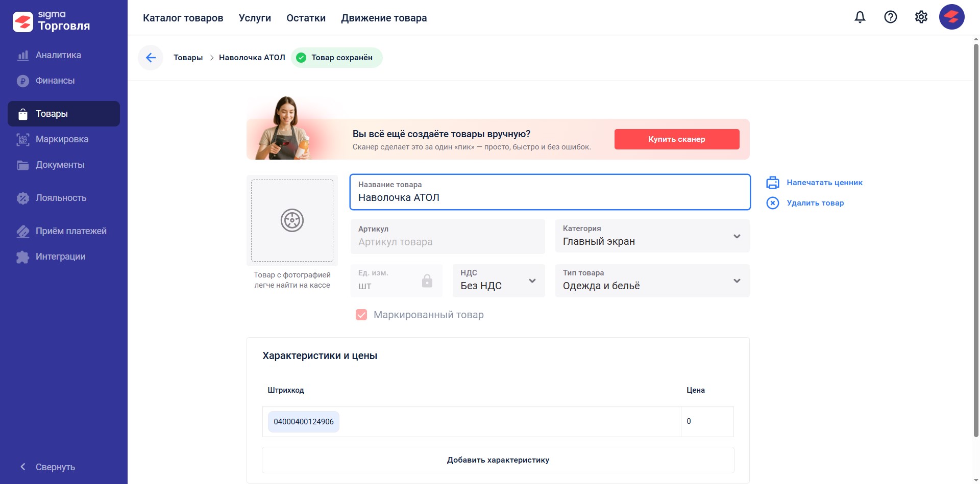Open Интеграции sidebar section

pos(64,257)
